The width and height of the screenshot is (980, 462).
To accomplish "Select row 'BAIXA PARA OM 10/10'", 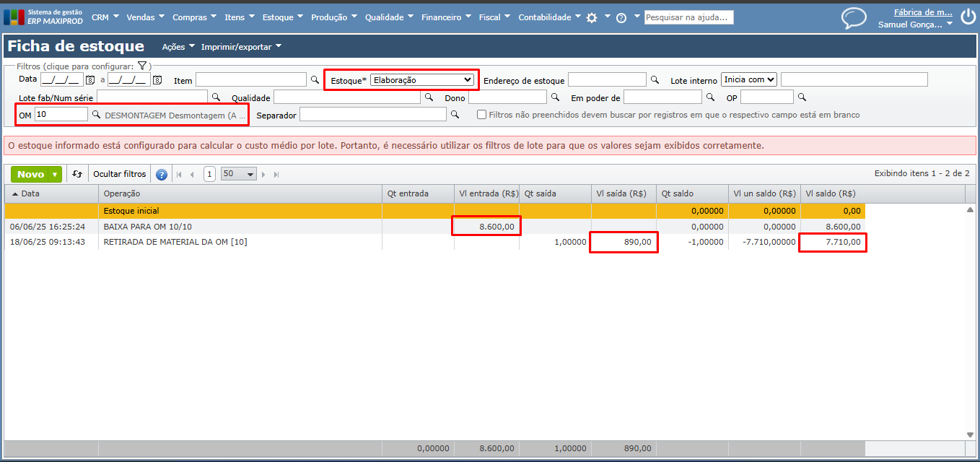I will 435,227.
